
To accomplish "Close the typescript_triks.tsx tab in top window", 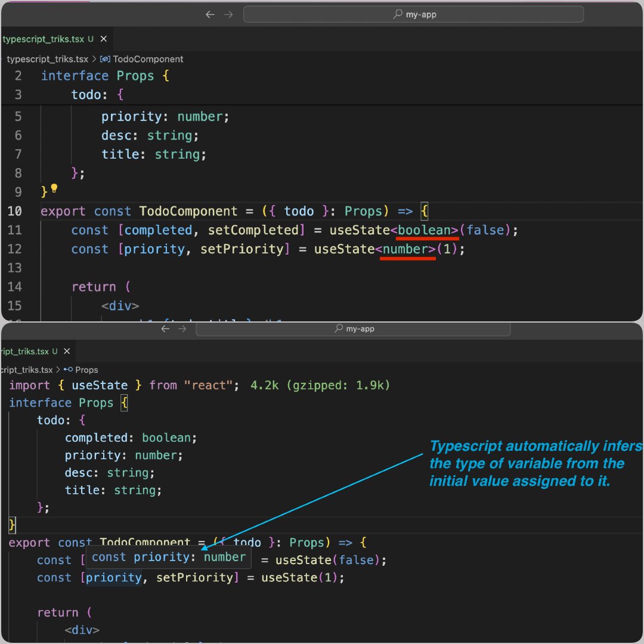I will coord(104,39).
